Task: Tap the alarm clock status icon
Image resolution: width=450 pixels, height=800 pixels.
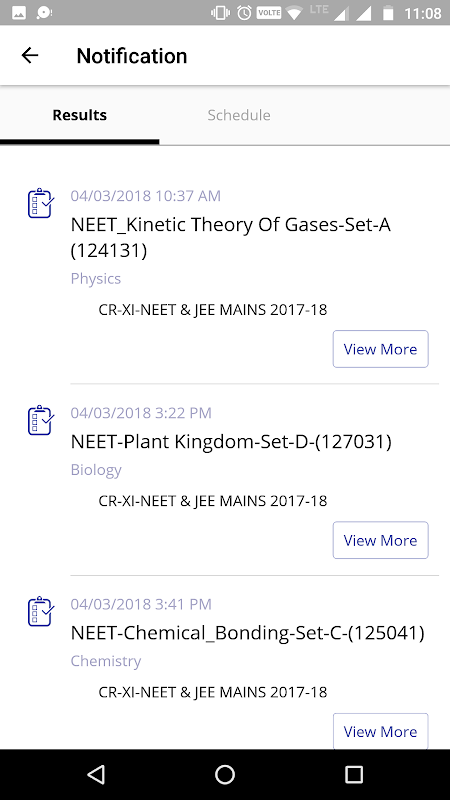Action: 244,13
